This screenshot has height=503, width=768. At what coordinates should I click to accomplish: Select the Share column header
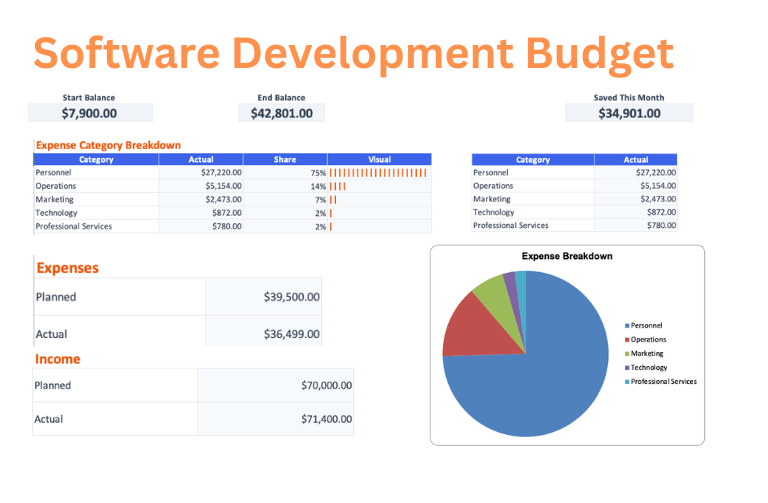285,159
